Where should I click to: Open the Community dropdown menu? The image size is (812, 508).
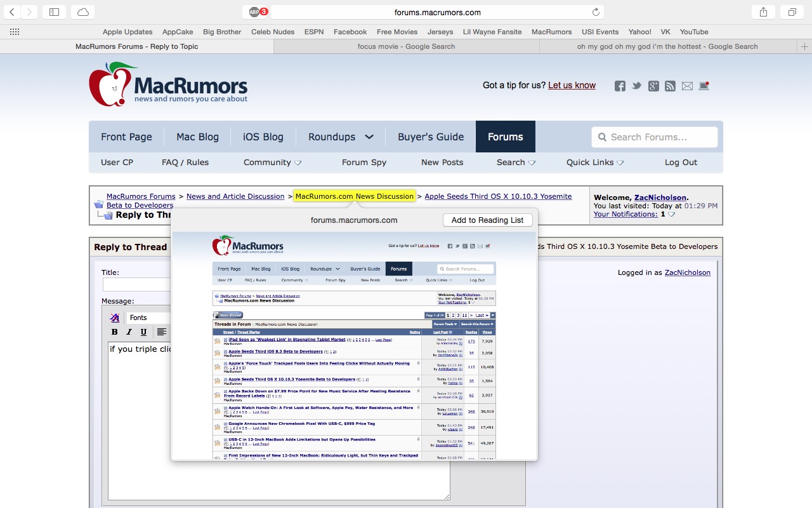click(272, 163)
